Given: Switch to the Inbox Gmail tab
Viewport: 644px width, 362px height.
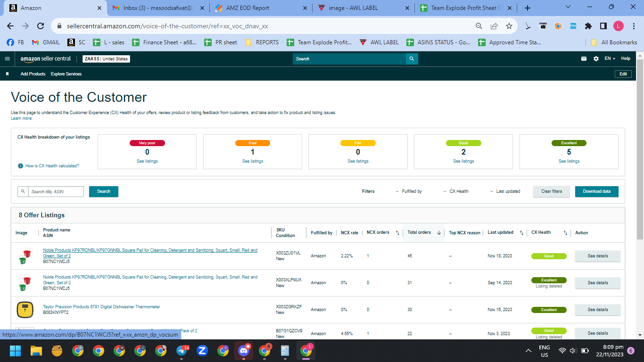Looking at the screenshot, I should (158, 8).
